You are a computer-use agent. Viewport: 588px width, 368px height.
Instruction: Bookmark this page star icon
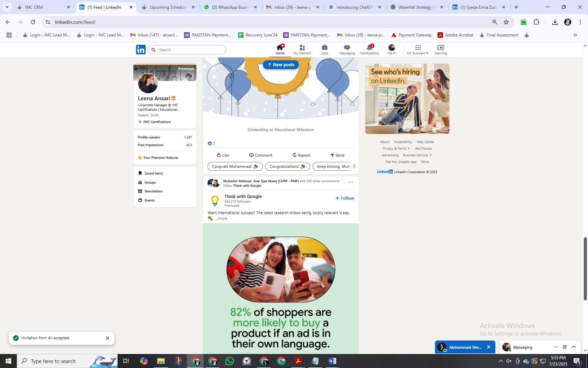point(506,22)
